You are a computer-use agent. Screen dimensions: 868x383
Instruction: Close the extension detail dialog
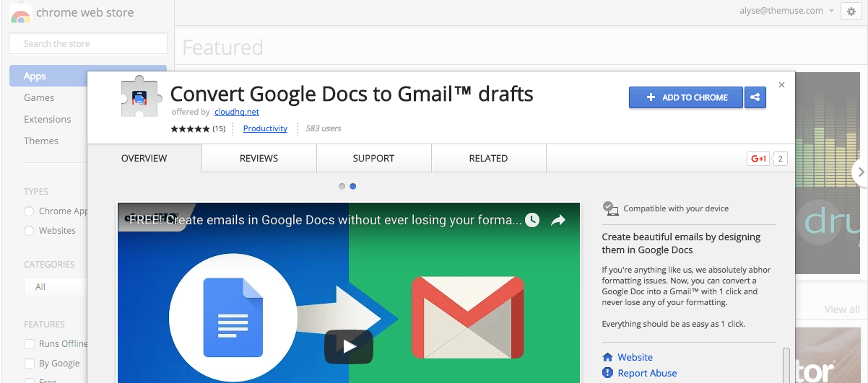coord(781,84)
